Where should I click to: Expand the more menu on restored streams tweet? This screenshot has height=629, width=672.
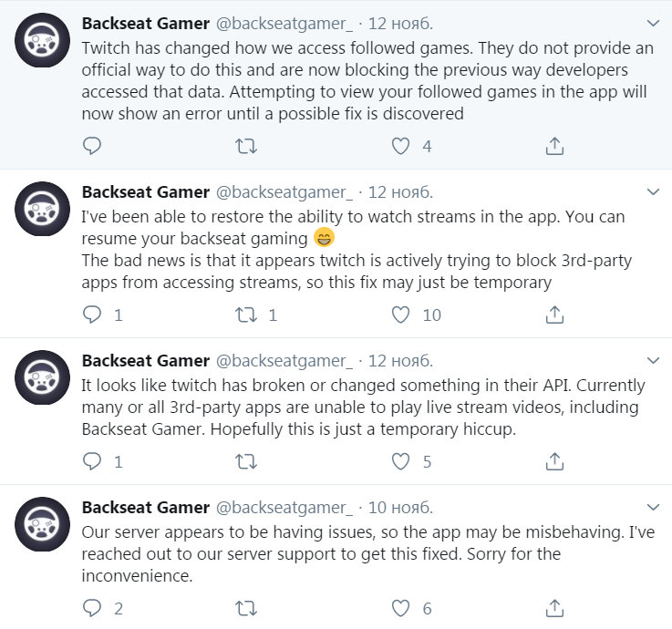tap(653, 191)
